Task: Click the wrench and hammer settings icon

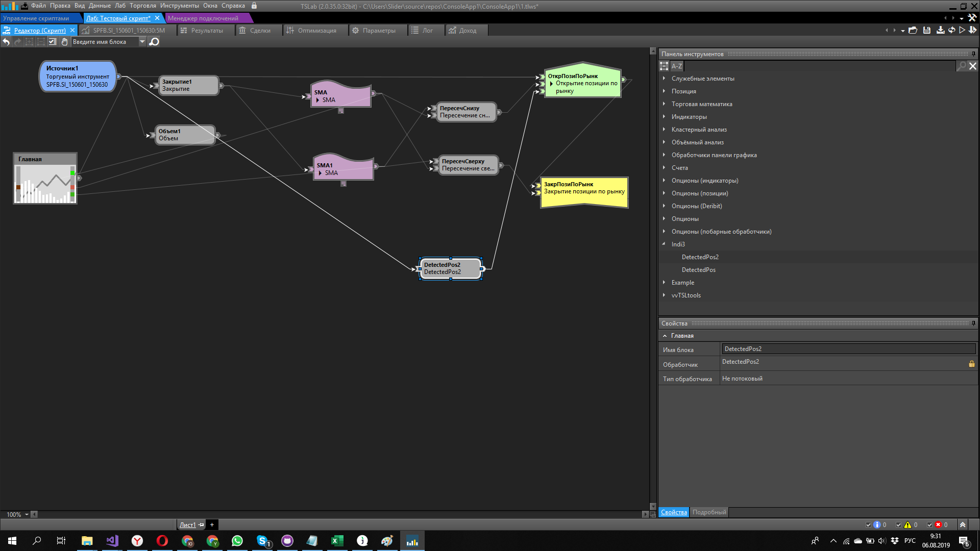Action: [972, 18]
